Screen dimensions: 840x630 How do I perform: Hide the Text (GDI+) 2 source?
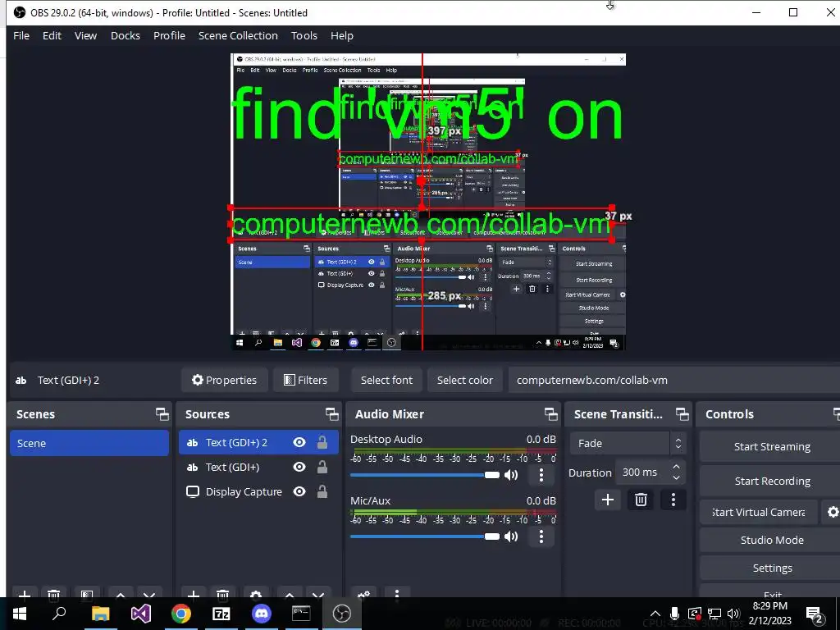coord(299,442)
